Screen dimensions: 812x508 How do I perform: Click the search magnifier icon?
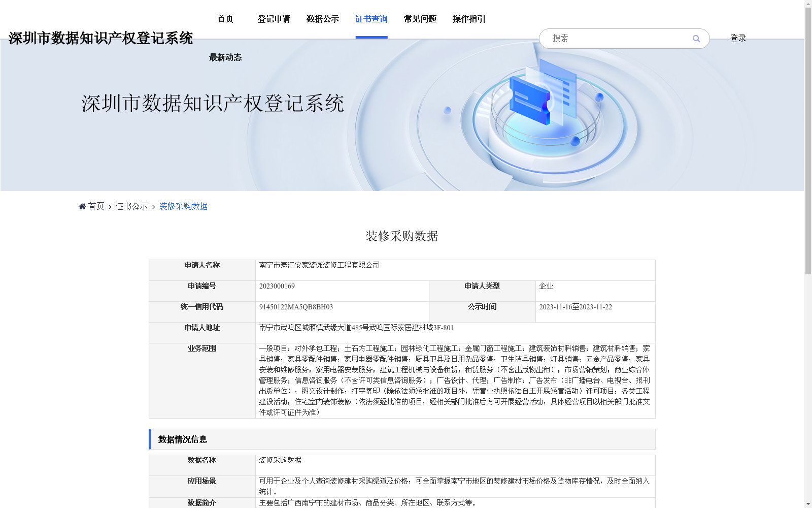(696, 39)
